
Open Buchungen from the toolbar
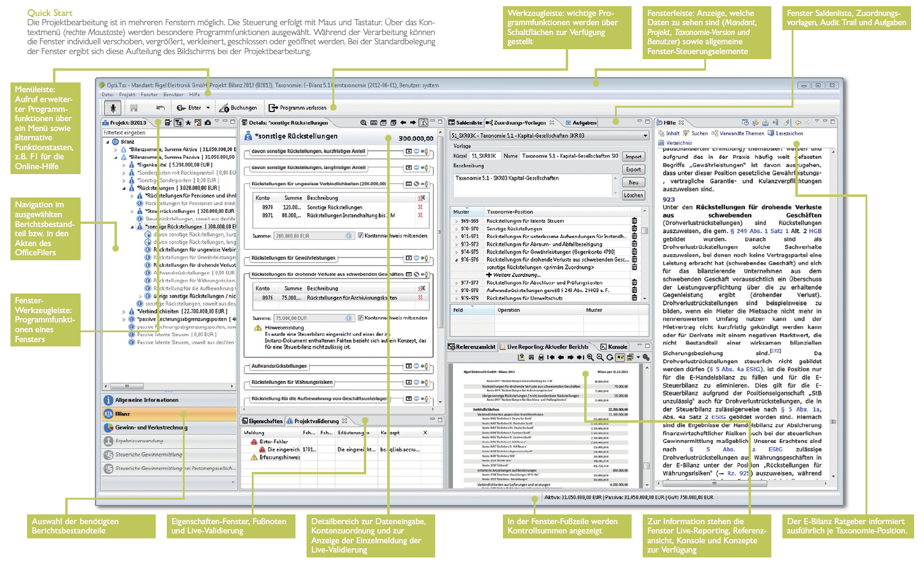click(x=239, y=108)
